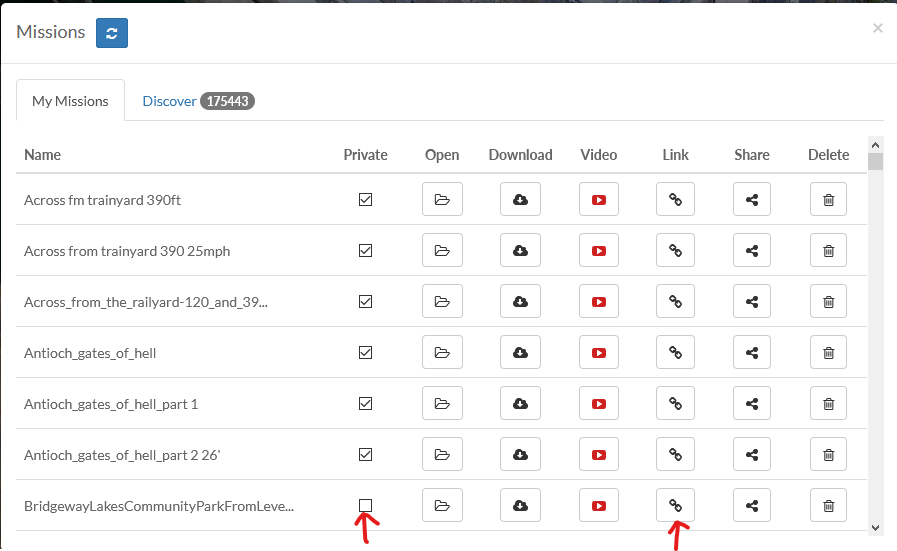The height and width of the screenshot is (551, 897).
Task: Click the missions list scrollbar thumb
Action: click(875, 161)
